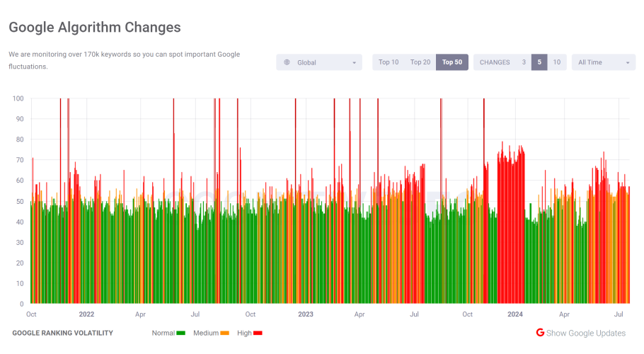Open the Global region dropdown
Screen dimensions: 644x354
click(x=319, y=62)
